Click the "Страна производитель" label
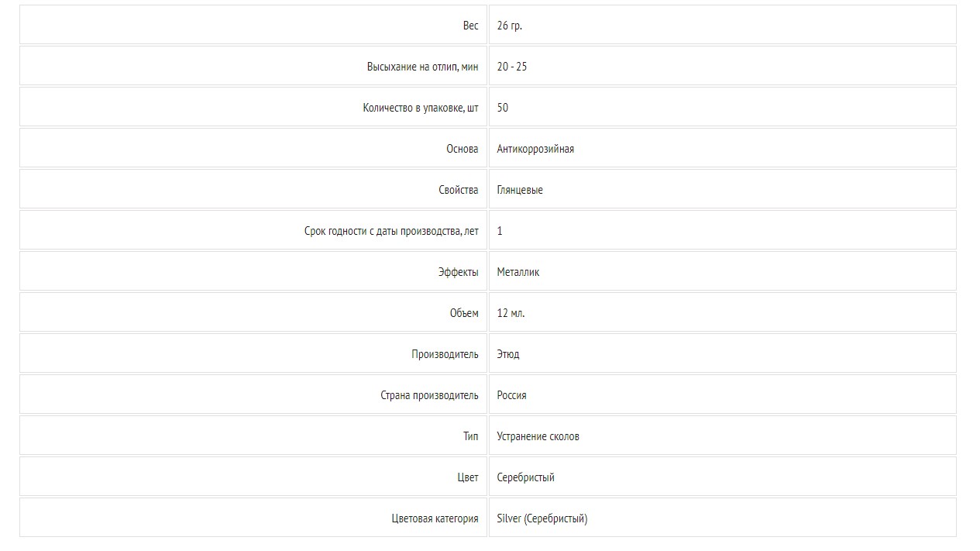 tap(429, 395)
